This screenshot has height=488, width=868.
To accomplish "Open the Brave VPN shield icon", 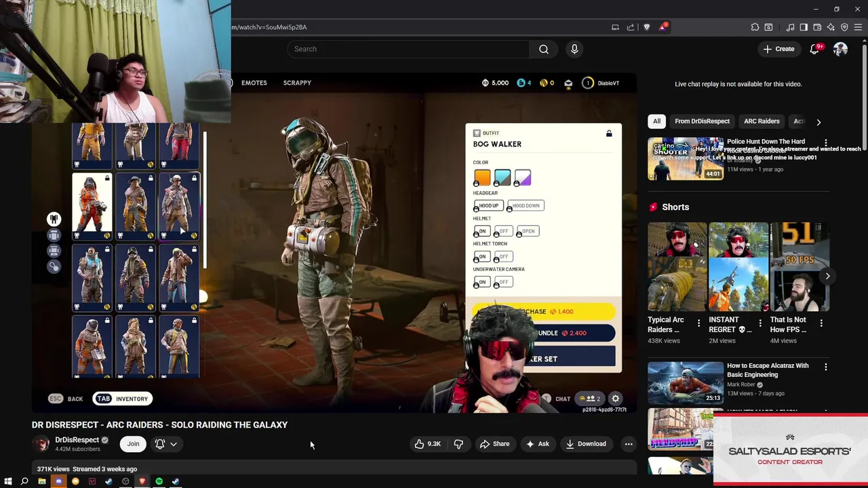I will tap(844, 27).
